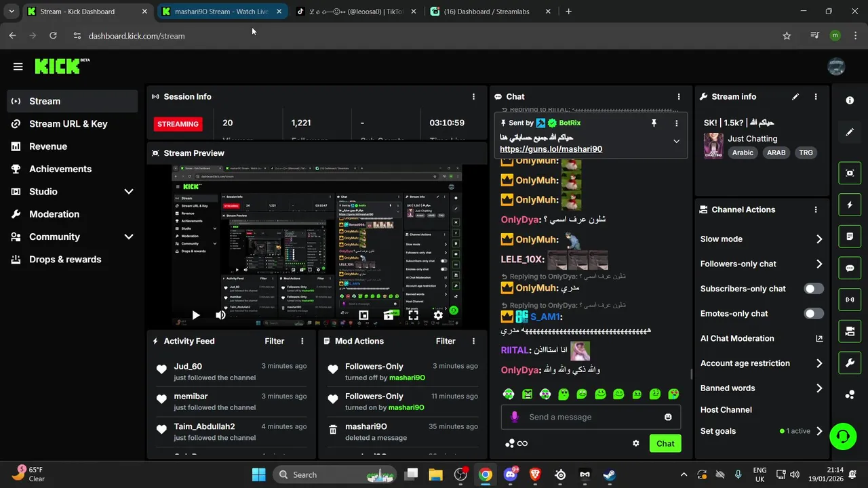Expand the Studio sidebar section
Image resolution: width=868 pixels, height=488 pixels.
pos(129,192)
